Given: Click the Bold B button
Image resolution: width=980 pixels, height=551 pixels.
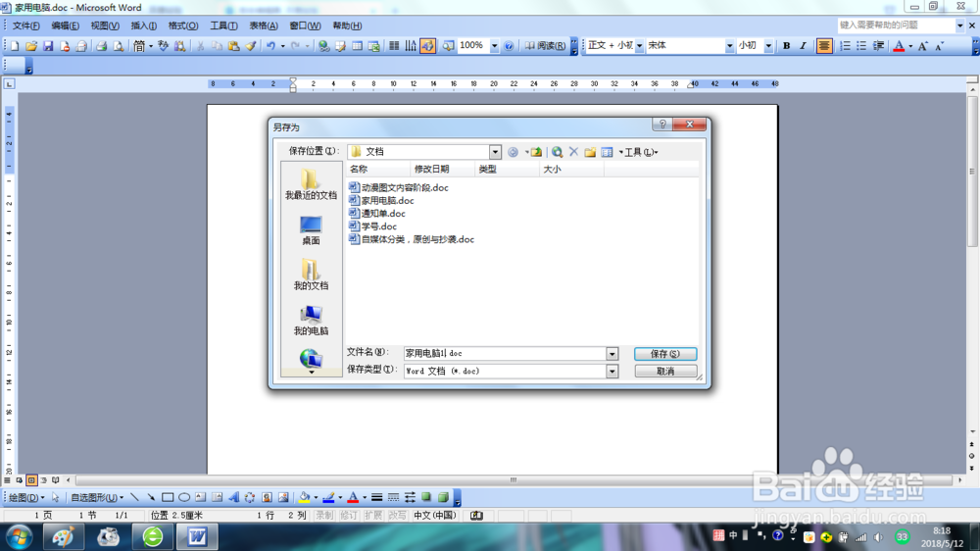Looking at the screenshot, I should 786,46.
